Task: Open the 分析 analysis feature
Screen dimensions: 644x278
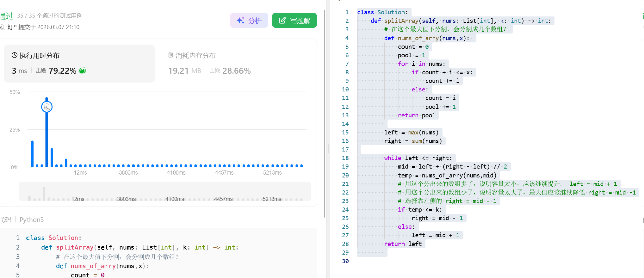Action: pos(249,20)
